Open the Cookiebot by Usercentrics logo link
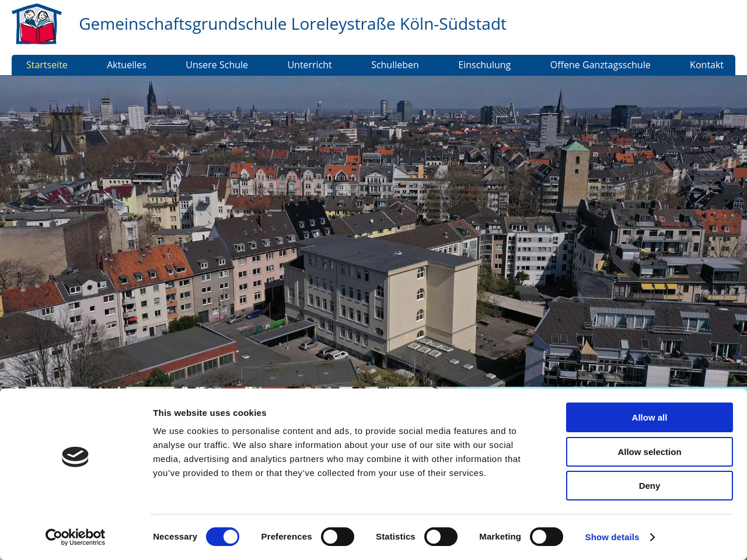 (x=75, y=537)
